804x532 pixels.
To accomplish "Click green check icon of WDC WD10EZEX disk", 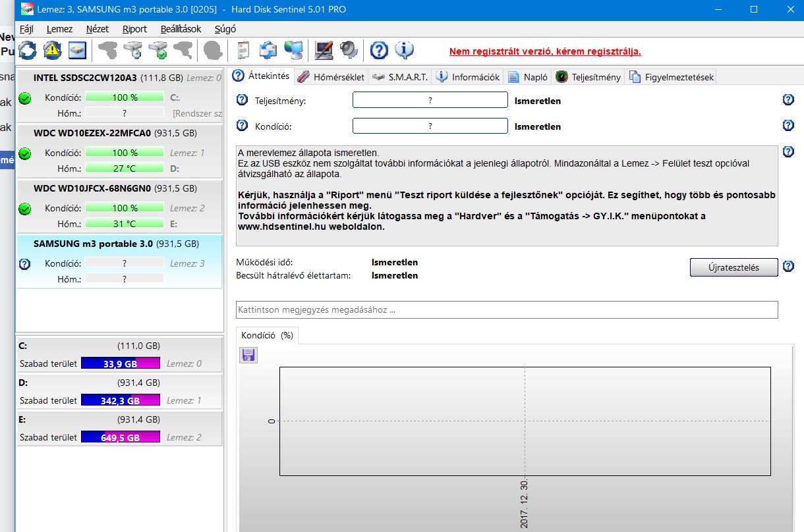I will pyautogui.click(x=25, y=154).
